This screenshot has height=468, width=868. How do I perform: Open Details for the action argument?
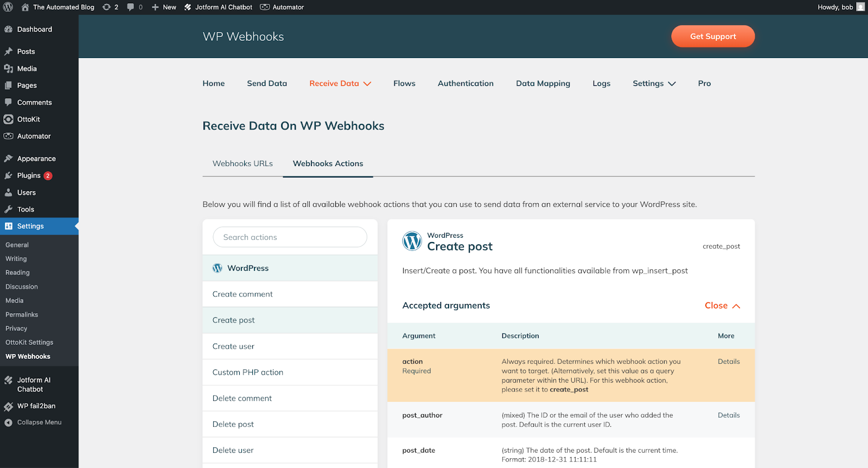point(729,362)
